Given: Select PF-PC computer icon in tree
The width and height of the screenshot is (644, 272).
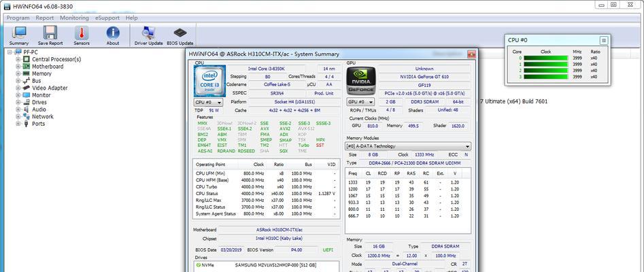Looking at the screenshot, I should click(x=18, y=52).
